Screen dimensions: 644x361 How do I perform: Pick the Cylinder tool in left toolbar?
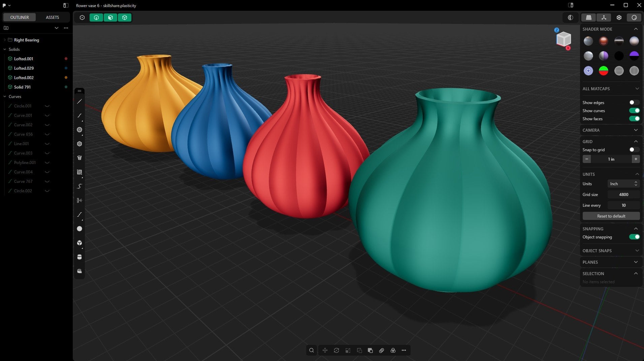(x=79, y=257)
